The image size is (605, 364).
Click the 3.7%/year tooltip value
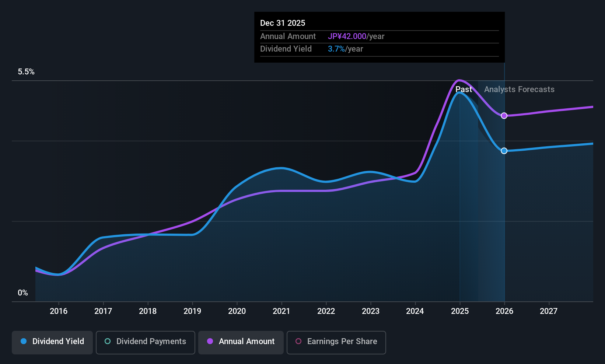point(345,49)
